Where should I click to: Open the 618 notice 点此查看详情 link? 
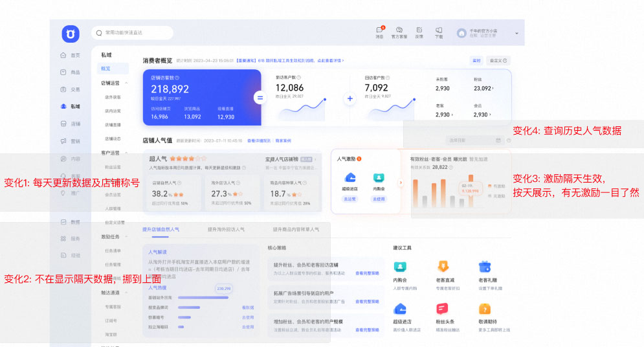[x=330, y=61]
